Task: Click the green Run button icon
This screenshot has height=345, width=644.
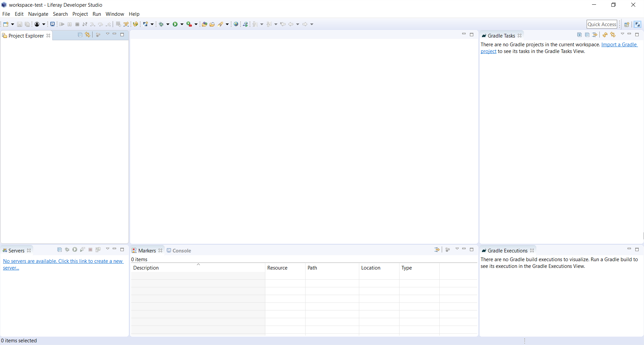Action: [175, 24]
